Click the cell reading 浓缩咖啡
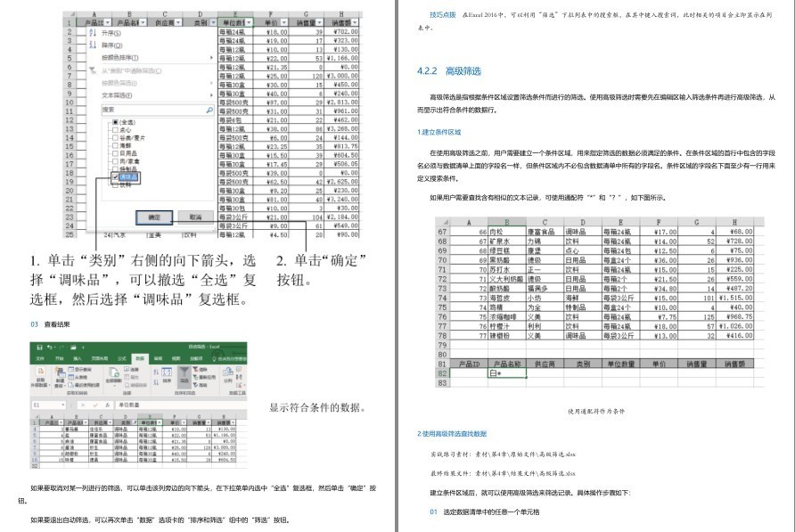Screen dimensions: 795x532 pyautogui.click(x=507, y=316)
